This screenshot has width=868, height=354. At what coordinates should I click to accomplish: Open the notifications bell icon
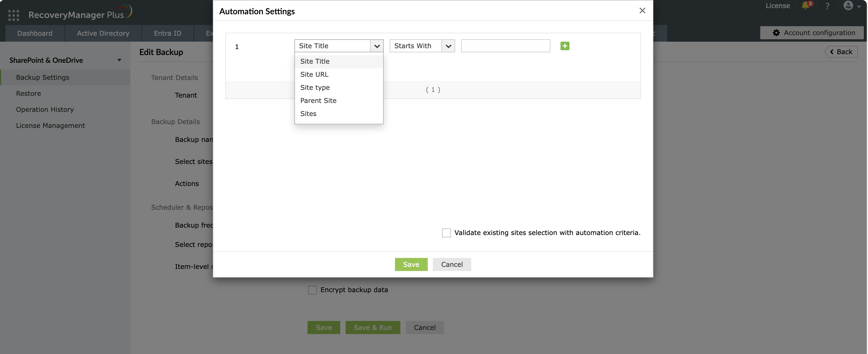pos(805,5)
